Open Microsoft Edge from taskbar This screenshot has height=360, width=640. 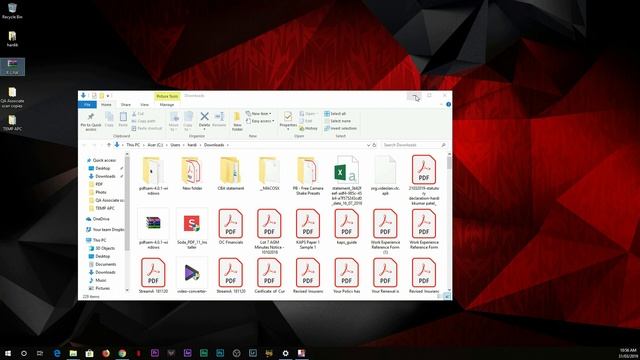[57, 353]
